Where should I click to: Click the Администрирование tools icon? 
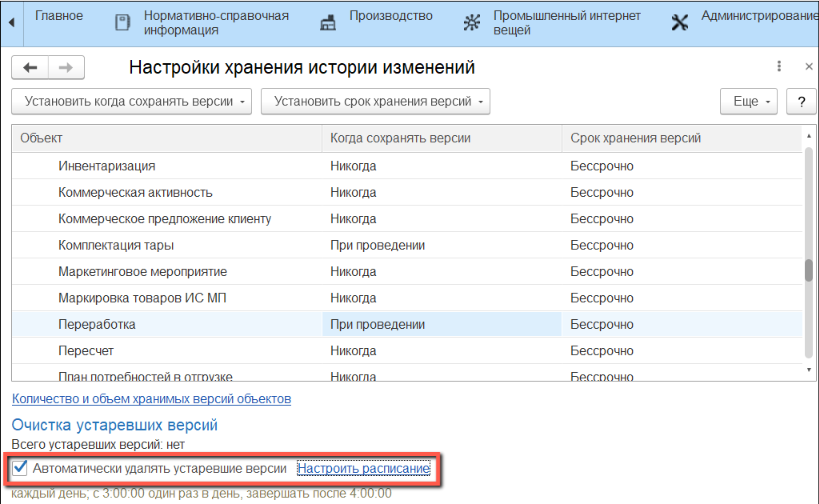[680, 22]
